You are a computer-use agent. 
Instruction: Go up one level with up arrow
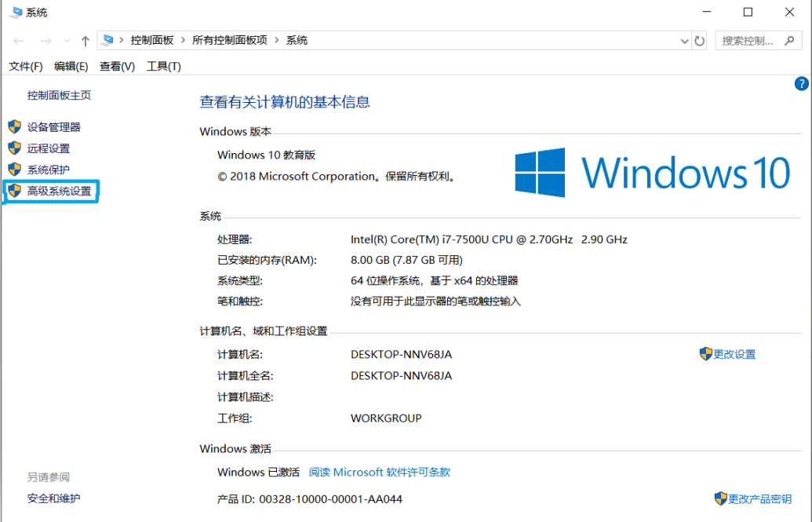(x=86, y=41)
